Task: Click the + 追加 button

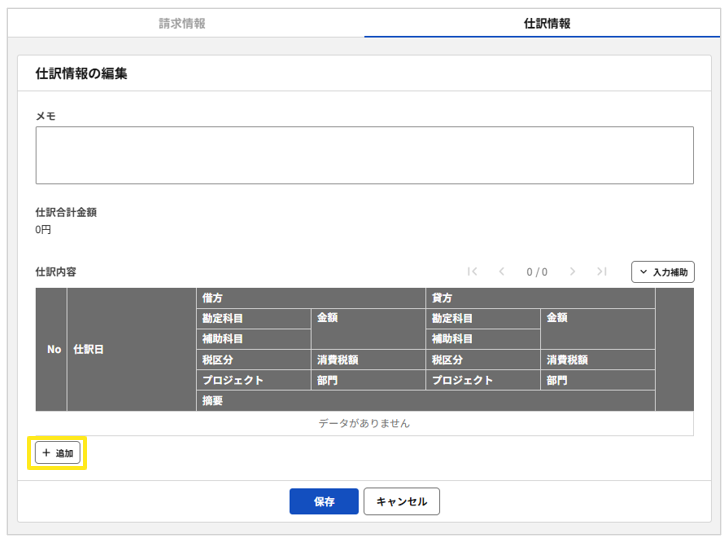Action: 57,453
